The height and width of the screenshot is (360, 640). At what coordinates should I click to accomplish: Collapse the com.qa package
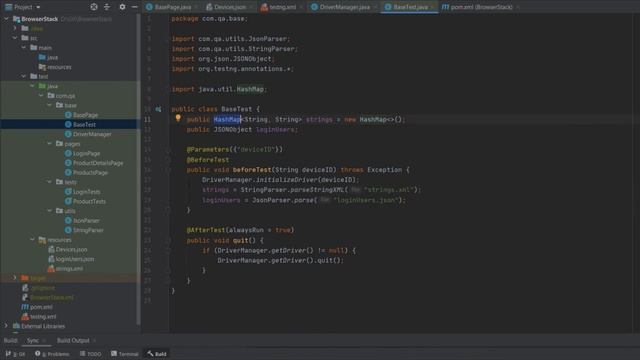pyautogui.click(x=41, y=96)
